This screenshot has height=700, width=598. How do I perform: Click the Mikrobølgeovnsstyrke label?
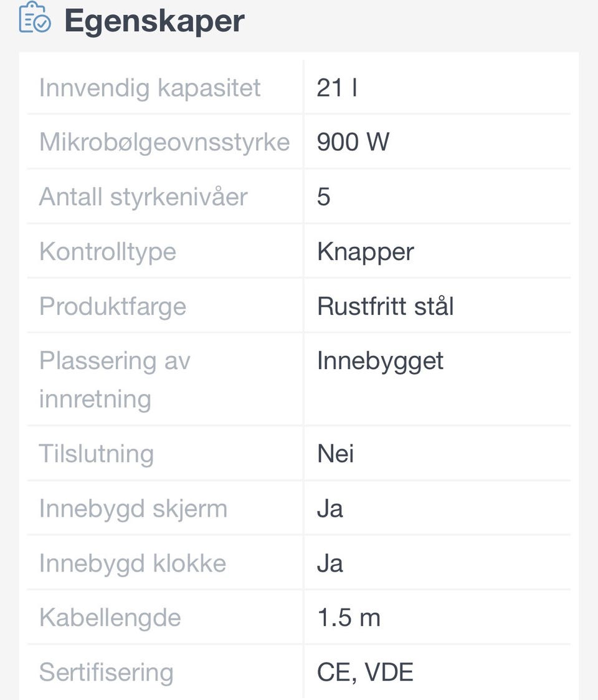(x=164, y=142)
